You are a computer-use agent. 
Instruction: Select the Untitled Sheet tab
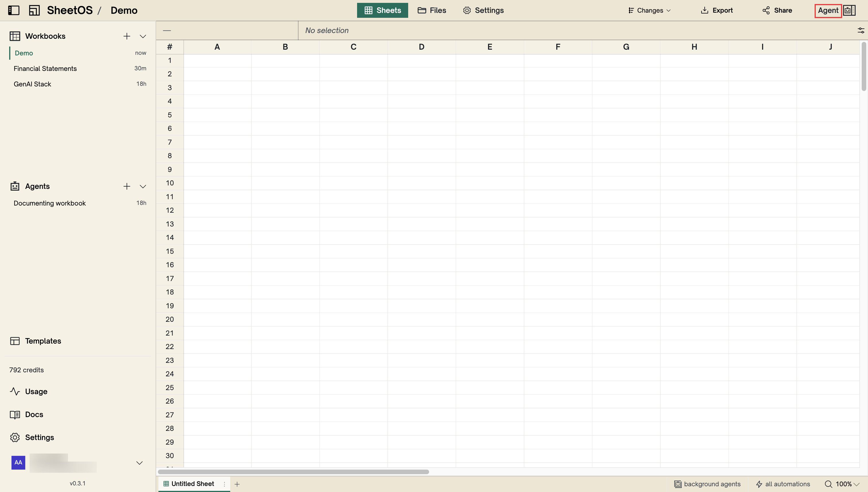[x=193, y=484]
